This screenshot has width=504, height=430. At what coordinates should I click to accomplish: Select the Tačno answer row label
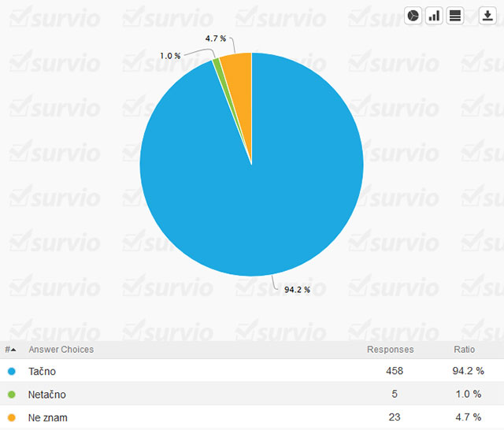[42, 371]
